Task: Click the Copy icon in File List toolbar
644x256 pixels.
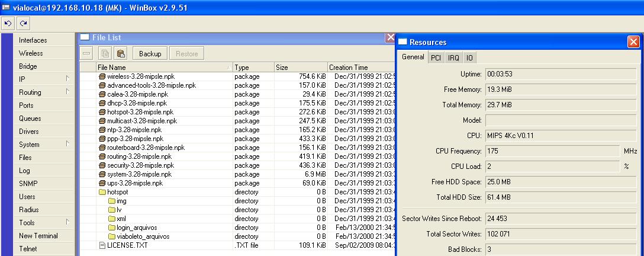Action: click(105, 53)
